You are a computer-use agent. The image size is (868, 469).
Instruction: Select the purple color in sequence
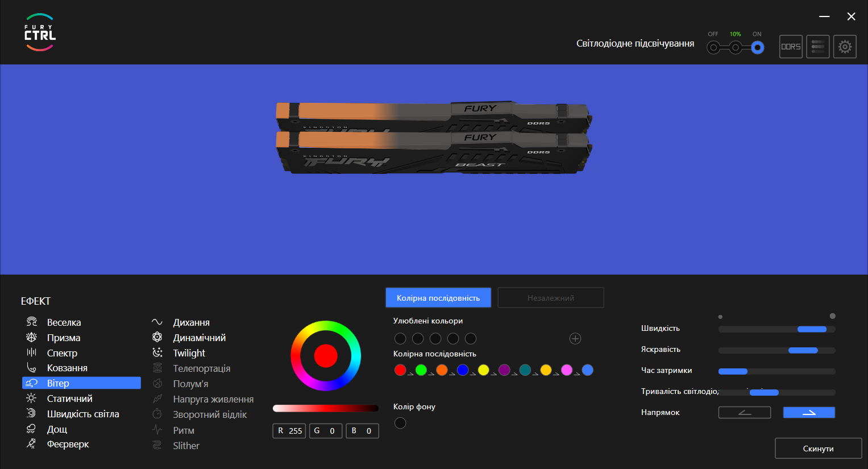pos(504,370)
